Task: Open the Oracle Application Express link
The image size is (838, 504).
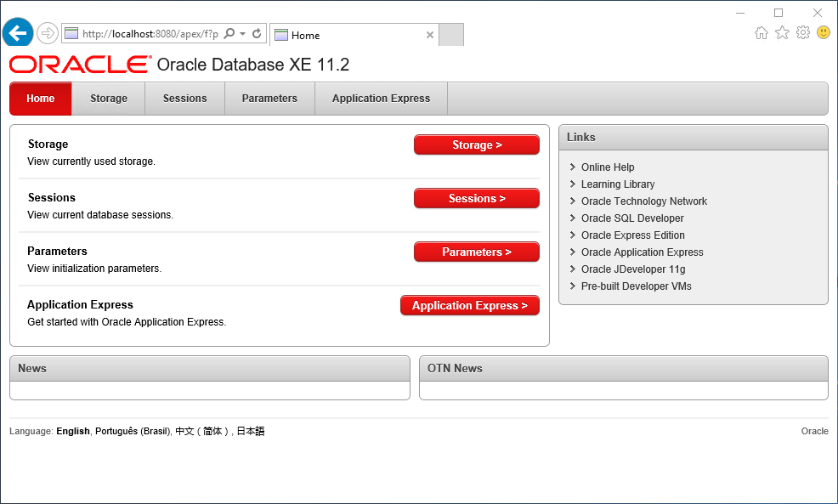Action: 642,252
